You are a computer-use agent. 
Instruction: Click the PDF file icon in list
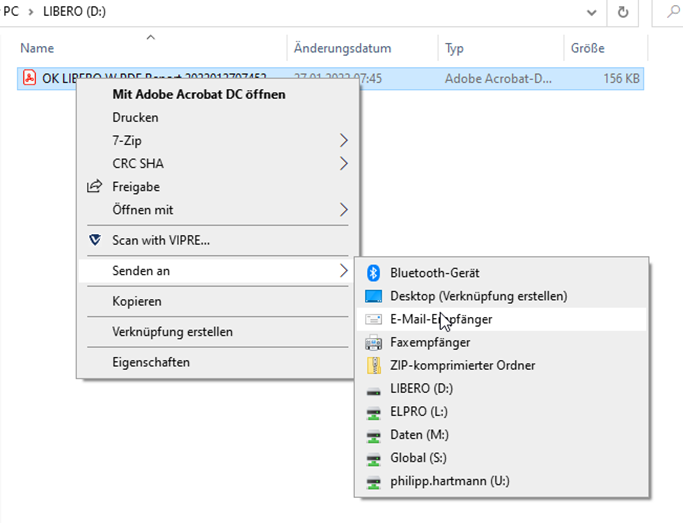30,79
